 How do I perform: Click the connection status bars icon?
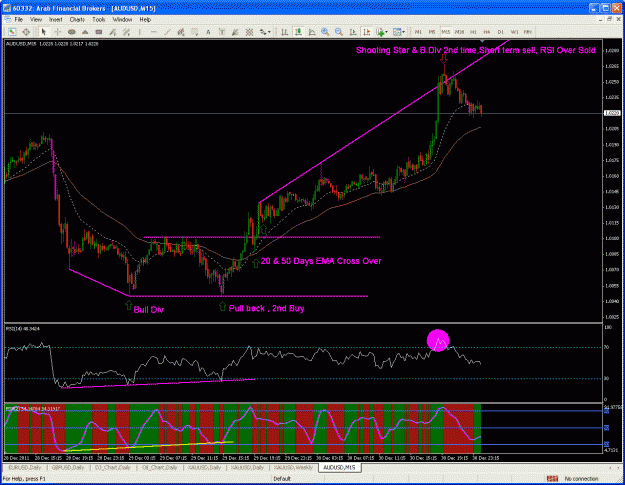tap(552, 479)
